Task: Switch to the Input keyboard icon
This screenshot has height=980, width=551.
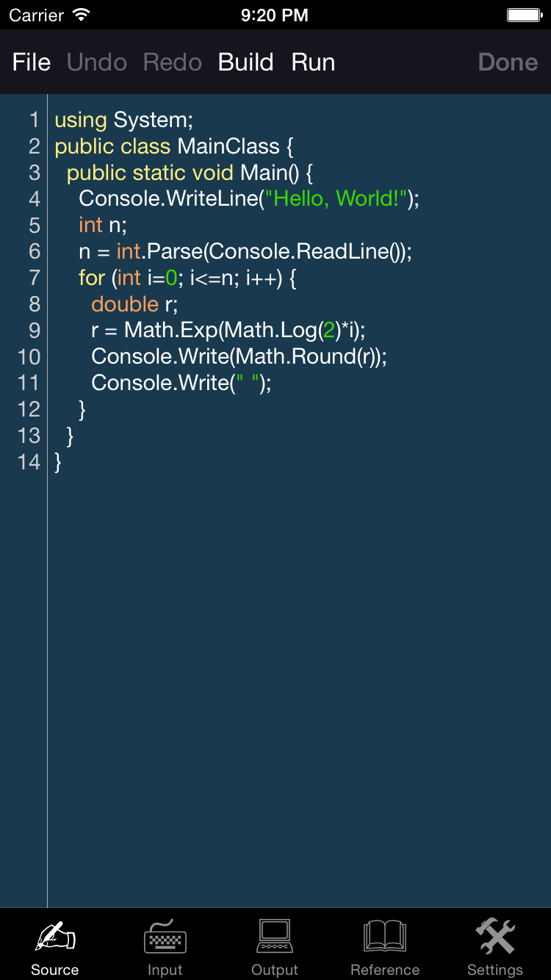Action: pos(165,938)
